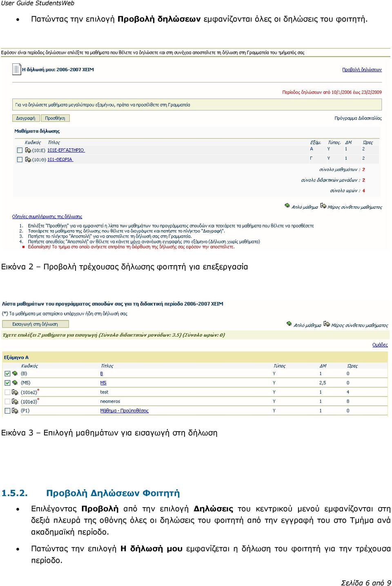Screen dimensions: 392x586
Task: Open the Προβολή δηλώσεων link
Action: point(362,70)
